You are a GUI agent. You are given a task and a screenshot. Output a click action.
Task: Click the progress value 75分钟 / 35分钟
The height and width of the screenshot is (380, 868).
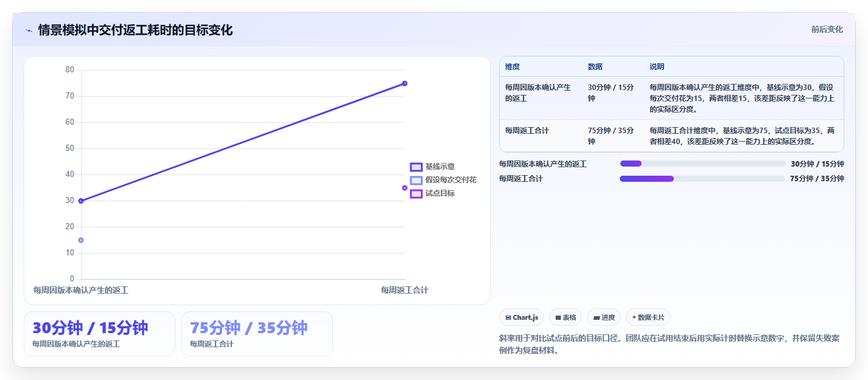[x=817, y=179]
